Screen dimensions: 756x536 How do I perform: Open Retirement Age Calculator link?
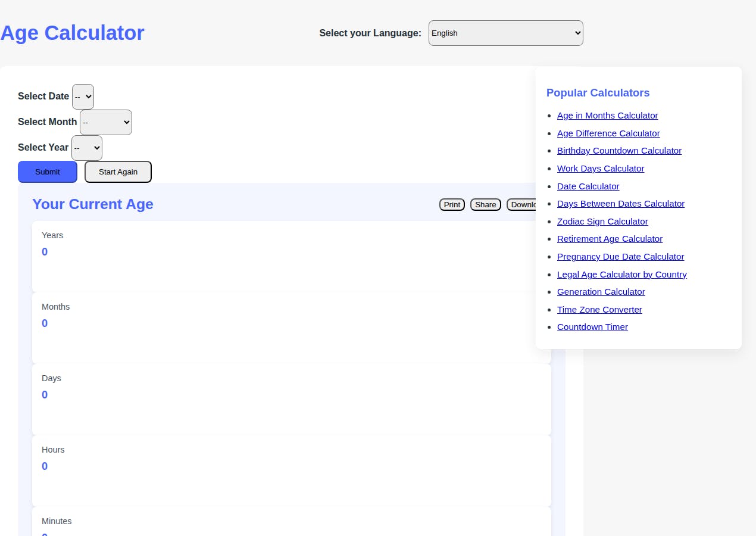[x=610, y=239]
